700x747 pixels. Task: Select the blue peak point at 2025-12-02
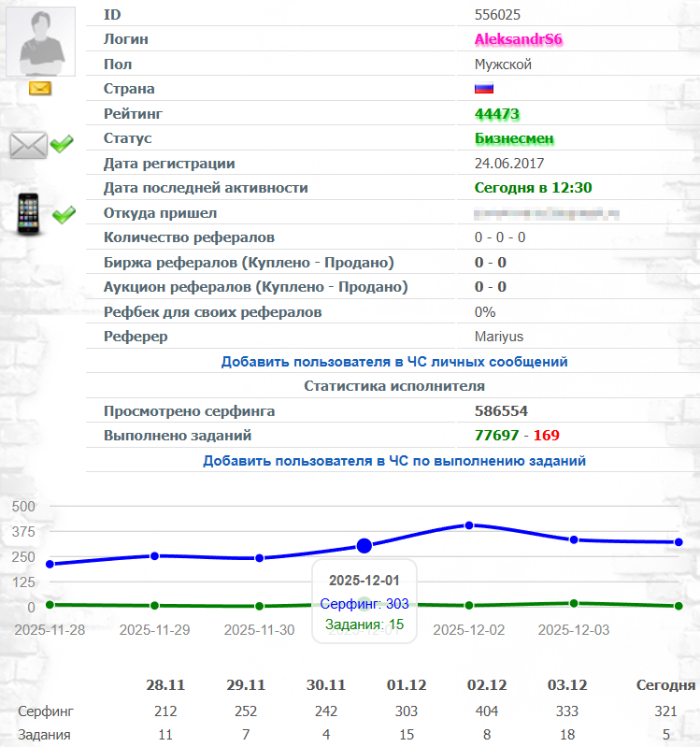(x=469, y=525)
